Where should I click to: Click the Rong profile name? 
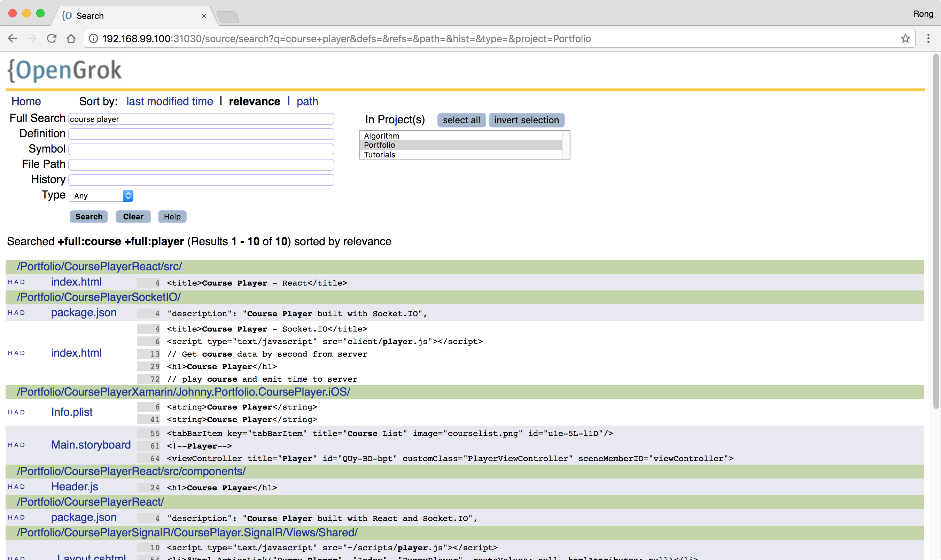[x=923, y=14]
